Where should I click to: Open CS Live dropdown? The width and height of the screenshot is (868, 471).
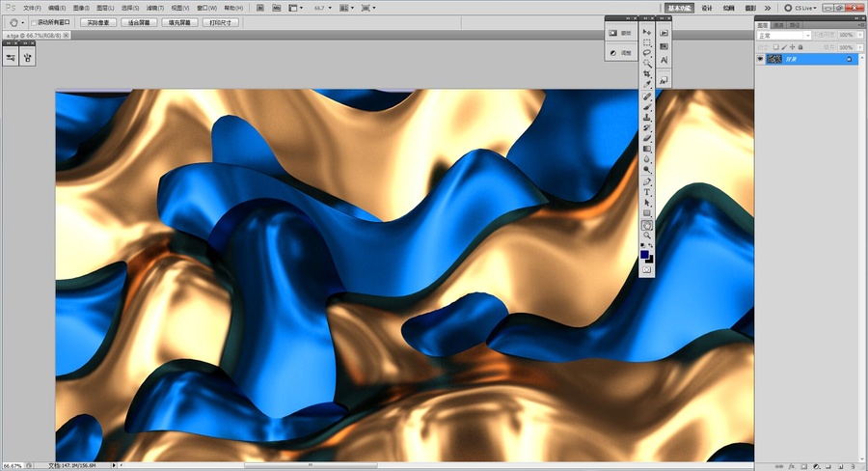coord(800,8)
